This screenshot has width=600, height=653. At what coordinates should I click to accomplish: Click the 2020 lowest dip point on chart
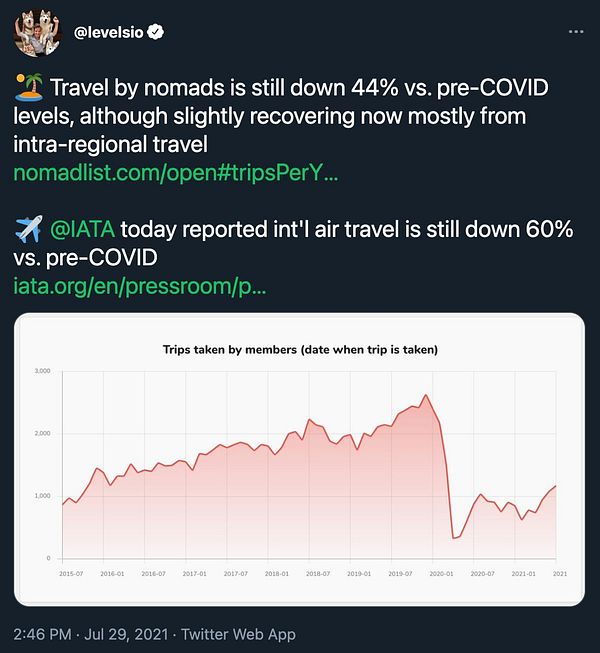pos(453,538)
